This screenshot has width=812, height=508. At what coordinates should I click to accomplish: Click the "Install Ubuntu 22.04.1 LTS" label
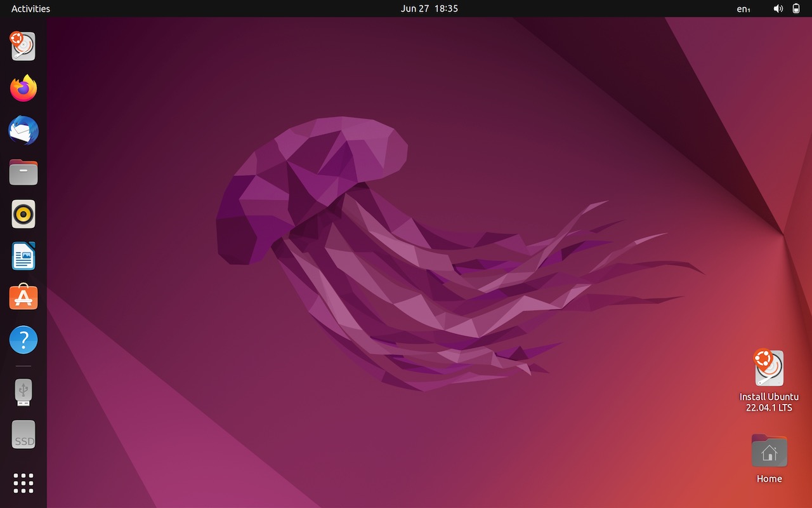(x=769, y=402)
